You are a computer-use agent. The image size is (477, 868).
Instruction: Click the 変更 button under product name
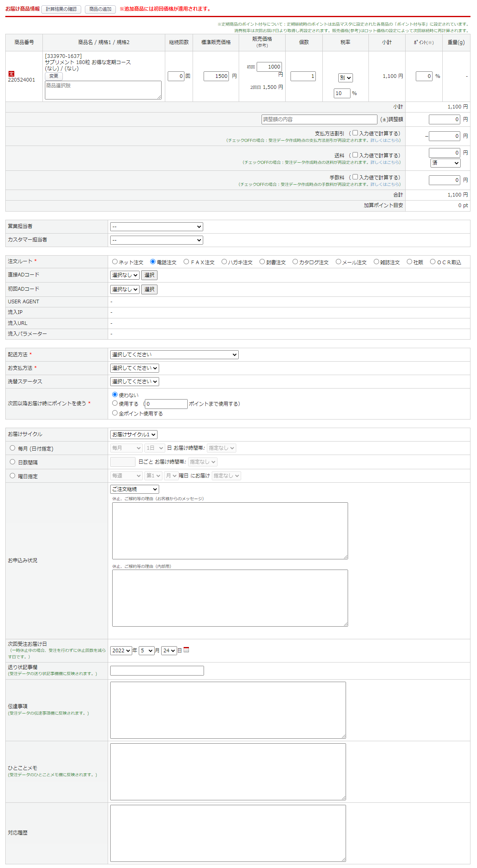[54, 76]
